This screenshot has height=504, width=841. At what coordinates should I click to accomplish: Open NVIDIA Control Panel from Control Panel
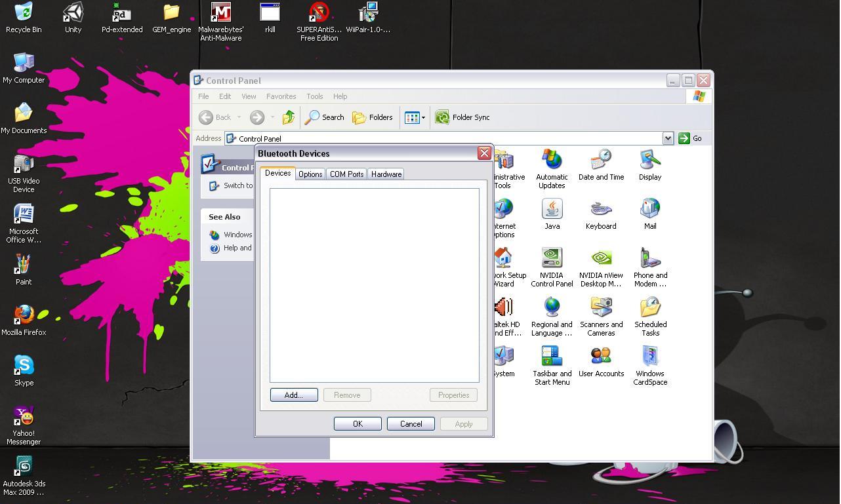point(552,260)
